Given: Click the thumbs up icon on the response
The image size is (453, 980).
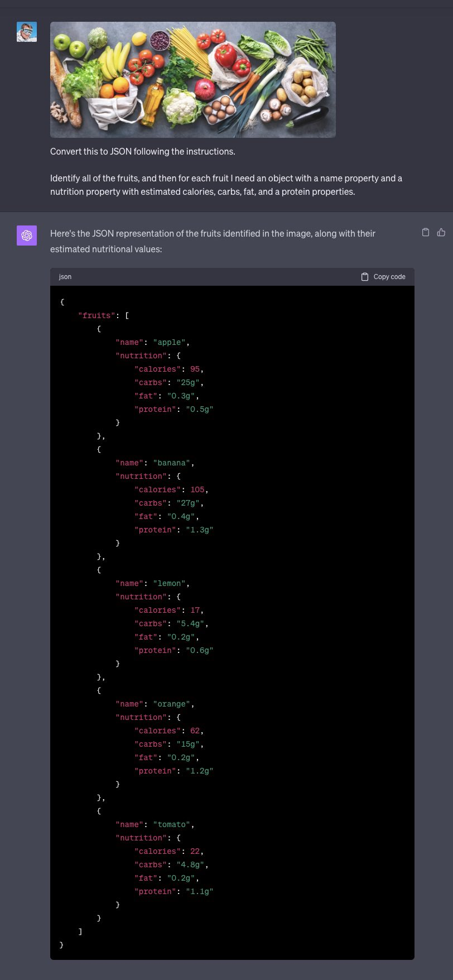Looking at the screenshot, I should 441,232.
